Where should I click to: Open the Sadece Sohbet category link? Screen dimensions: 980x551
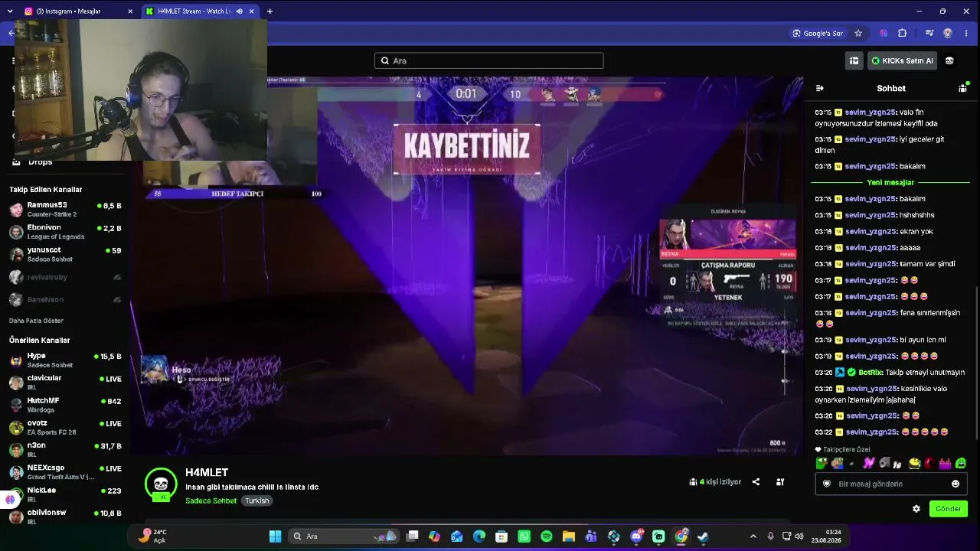(x=211, y=500)
